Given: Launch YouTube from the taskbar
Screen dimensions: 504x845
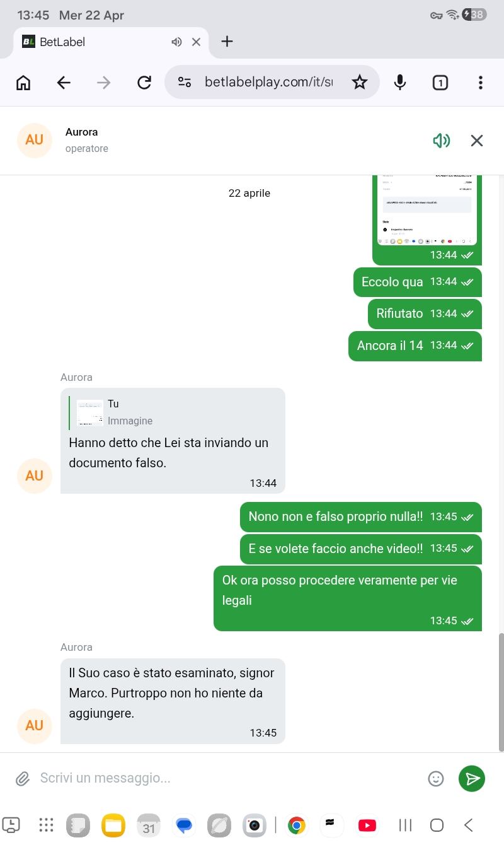Looking at the screenshot, I should pos(367,825).
